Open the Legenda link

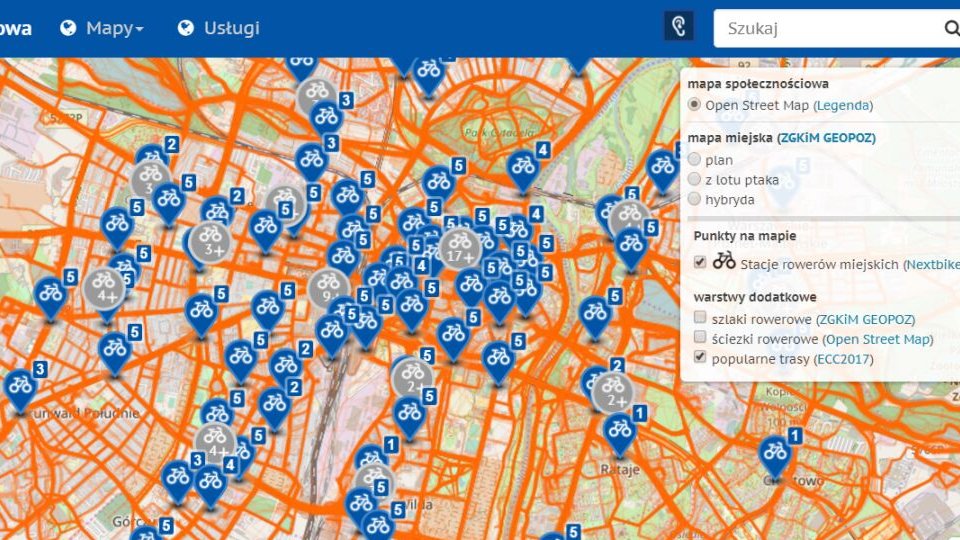tap(842, 105)
